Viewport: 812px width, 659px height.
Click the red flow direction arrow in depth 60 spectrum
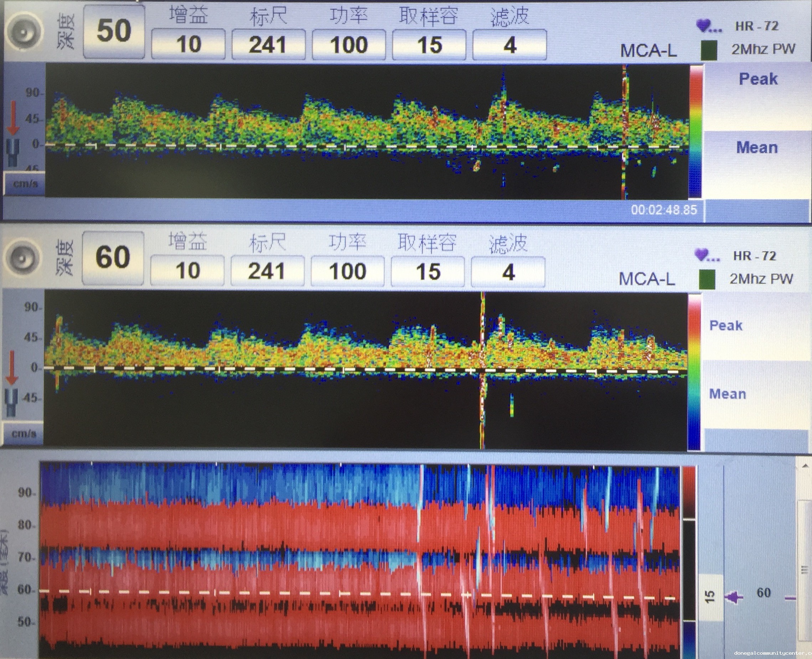12,368
